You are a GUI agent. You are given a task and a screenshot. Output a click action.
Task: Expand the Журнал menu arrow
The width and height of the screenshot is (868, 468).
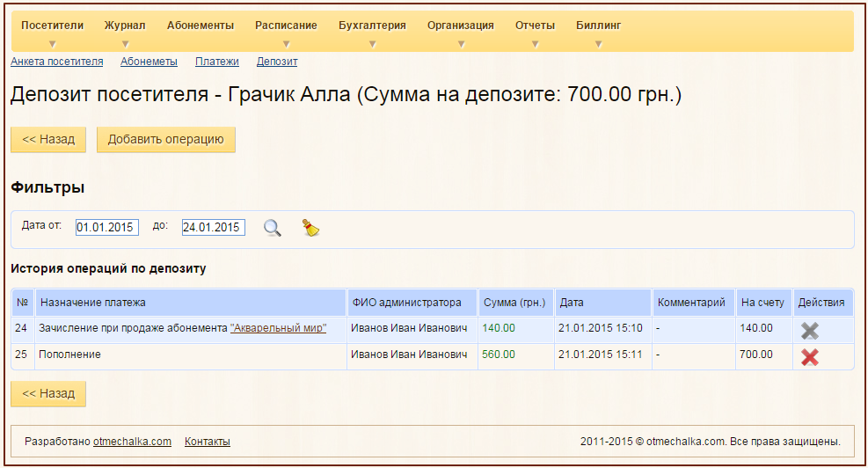pyautogui.click(x=125, y=44)
